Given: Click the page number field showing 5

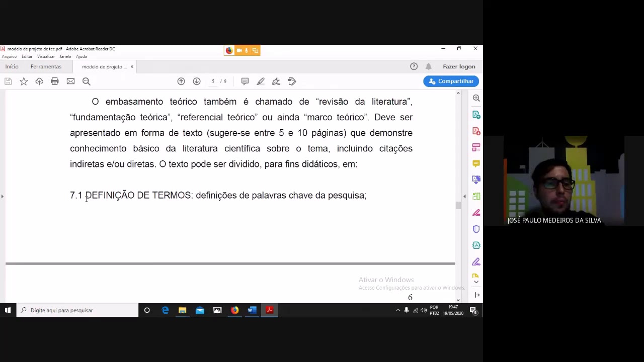Looking at the screenshot, I should click(x=213, y=81).
